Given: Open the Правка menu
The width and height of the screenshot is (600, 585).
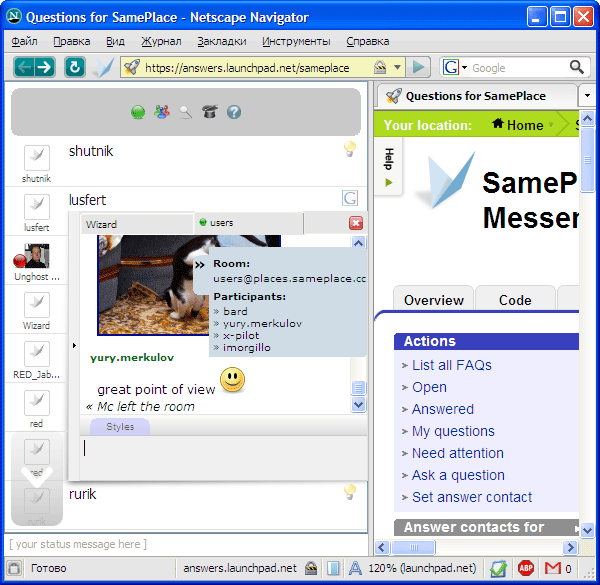Looking at the screenshot, I should [x=72, y=41].
